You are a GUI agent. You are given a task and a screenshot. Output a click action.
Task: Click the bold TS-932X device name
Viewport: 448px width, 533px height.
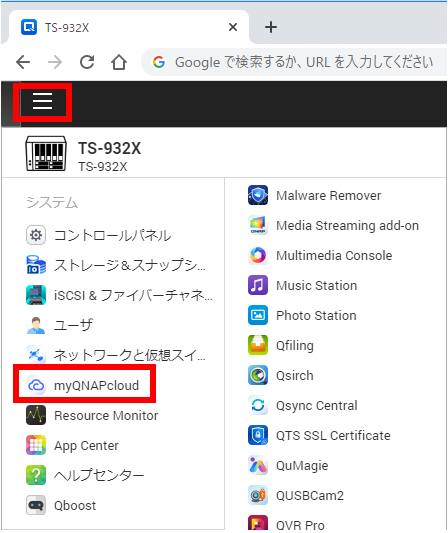point(109,149)
